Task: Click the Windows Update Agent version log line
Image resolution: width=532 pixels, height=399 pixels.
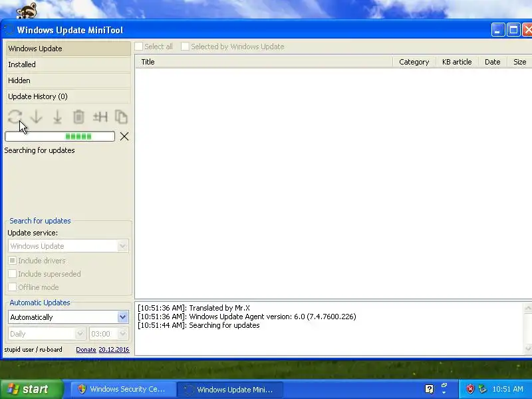Action: [x=247, y=317]
